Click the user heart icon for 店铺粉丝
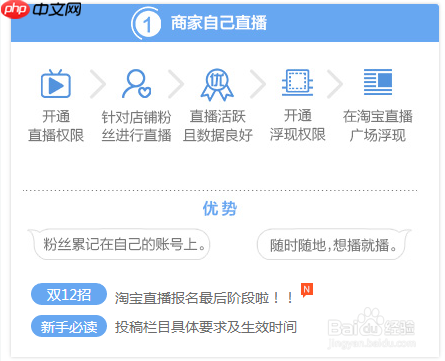 point(136,84)
